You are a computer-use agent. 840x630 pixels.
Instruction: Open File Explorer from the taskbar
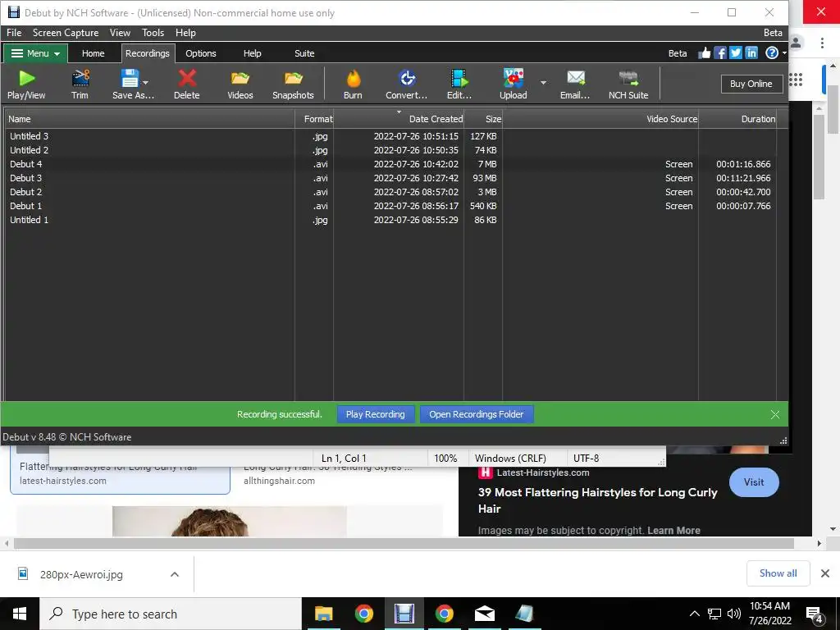[x=323, y=614]
